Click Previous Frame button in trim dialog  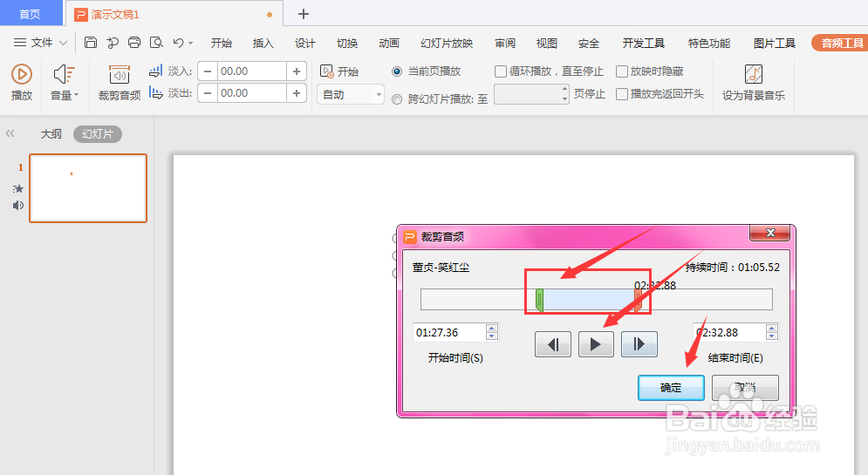point(553,344)
